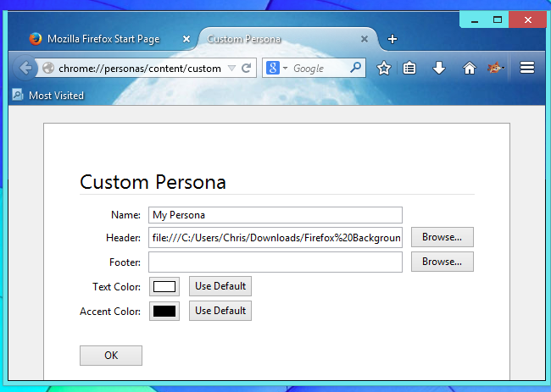Close the Custom Persona tab
Image resolution: width=551 pixels, height=392 pixels.
tap(365, 39)
